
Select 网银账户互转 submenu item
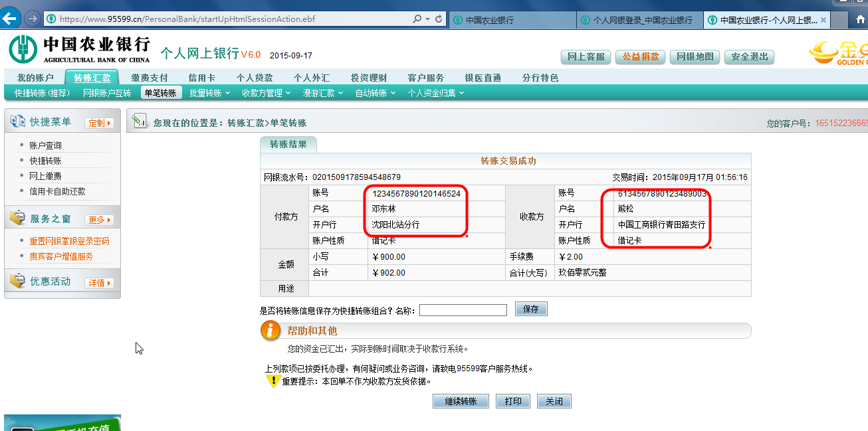coord(107,93)
